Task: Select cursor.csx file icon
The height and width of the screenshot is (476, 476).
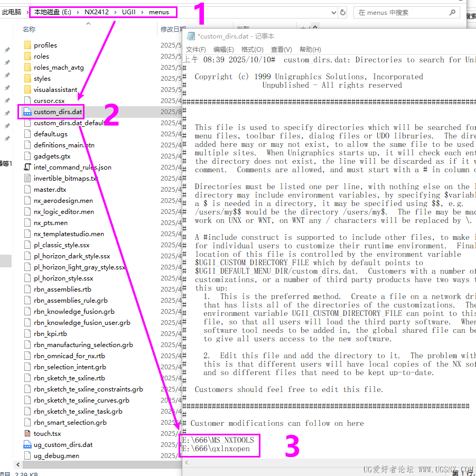Action: (27, 101)
